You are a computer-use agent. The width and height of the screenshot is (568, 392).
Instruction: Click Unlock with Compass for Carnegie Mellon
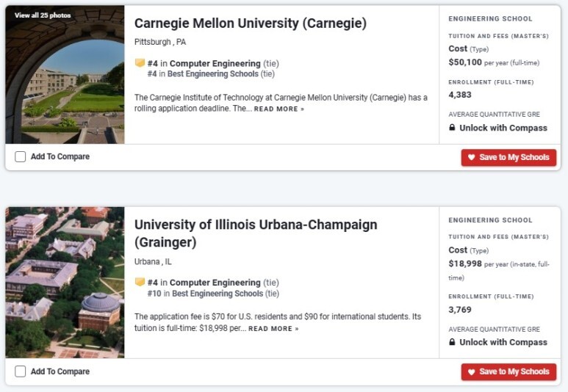[x=503, y=128]
